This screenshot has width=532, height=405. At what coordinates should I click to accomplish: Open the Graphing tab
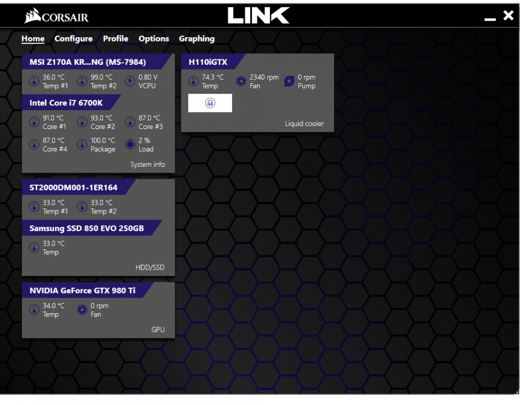(x=197, y=39)
